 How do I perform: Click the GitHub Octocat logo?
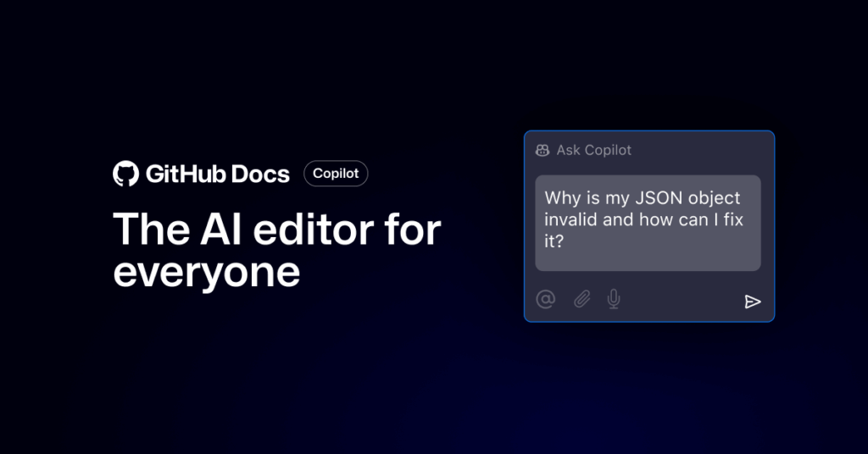125,174
